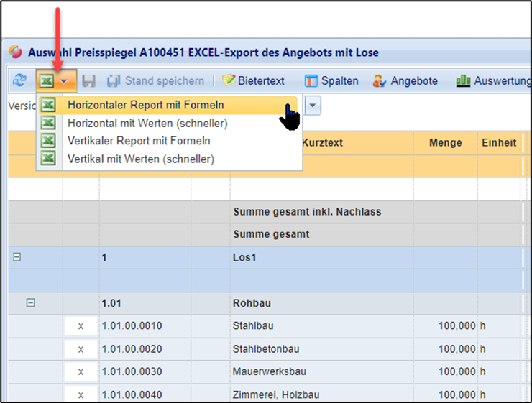
Task: Choose Vertikal mit Werten (schneller)
Action: pos(141,159)
